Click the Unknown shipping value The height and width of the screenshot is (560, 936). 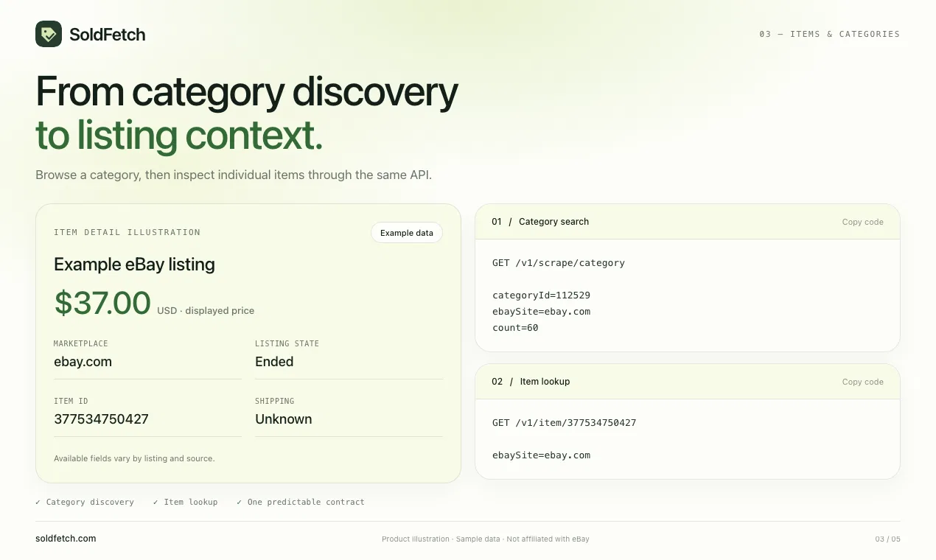click(x=284, y=419)
